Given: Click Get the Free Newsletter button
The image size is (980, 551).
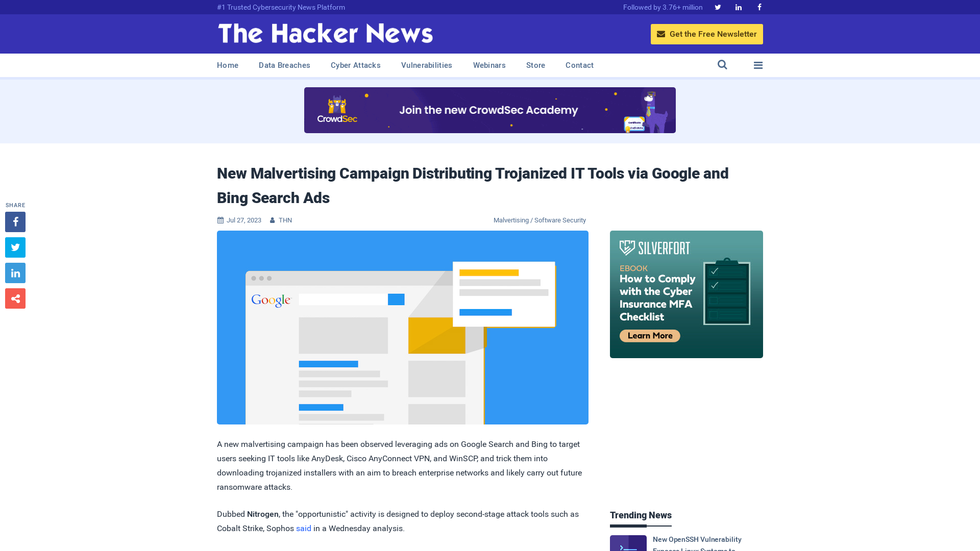Looking at the screenshot, I should pyautogui.click(x=707, y=34).
